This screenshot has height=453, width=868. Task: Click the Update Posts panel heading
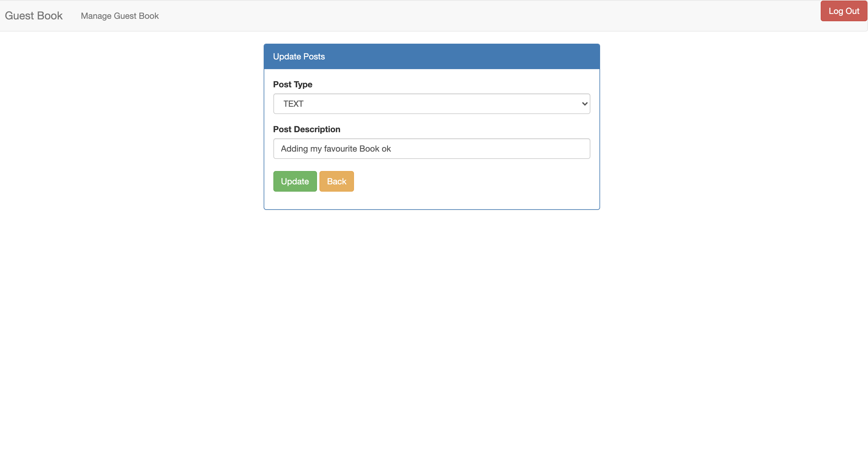coord(299,57)
